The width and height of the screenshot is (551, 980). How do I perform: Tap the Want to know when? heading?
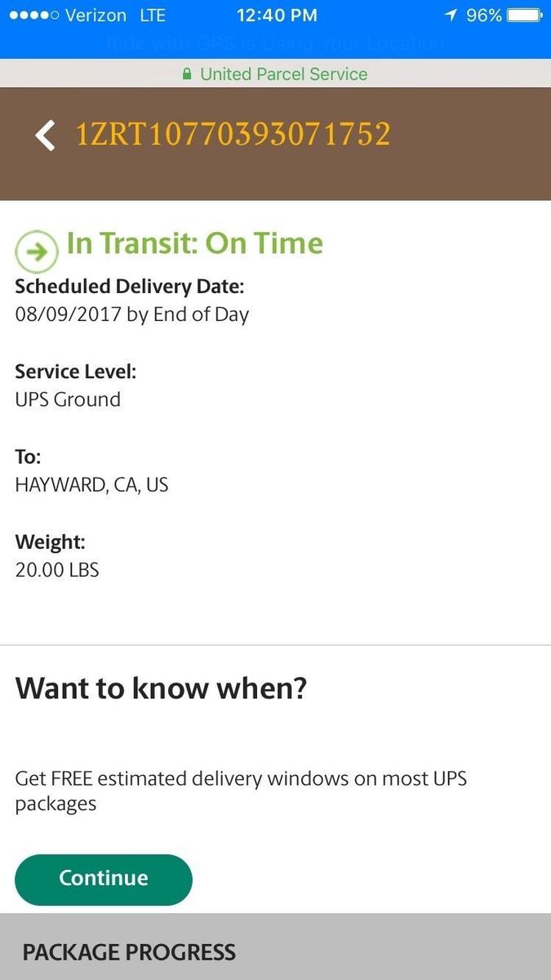pyautogui.click(x=161, y=688)
